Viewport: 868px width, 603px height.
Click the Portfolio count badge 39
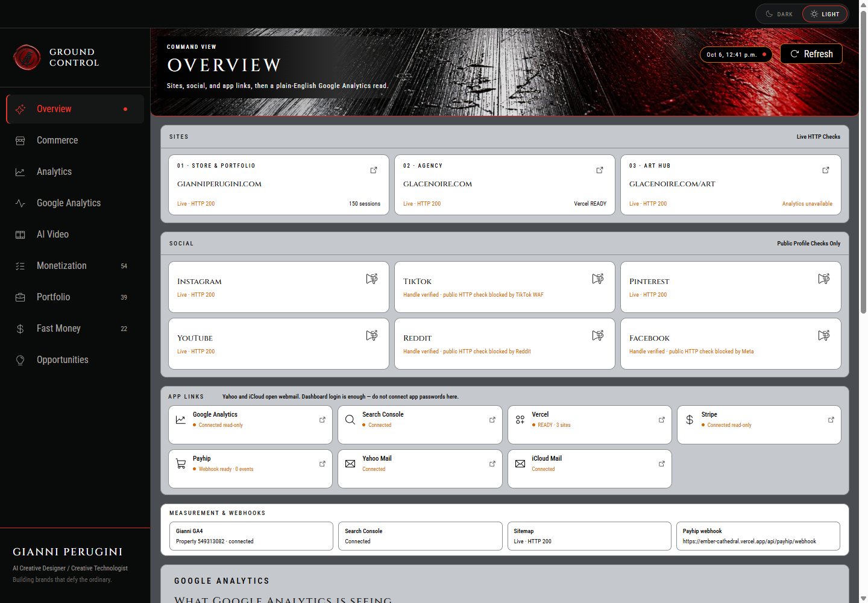coord(124,297)
